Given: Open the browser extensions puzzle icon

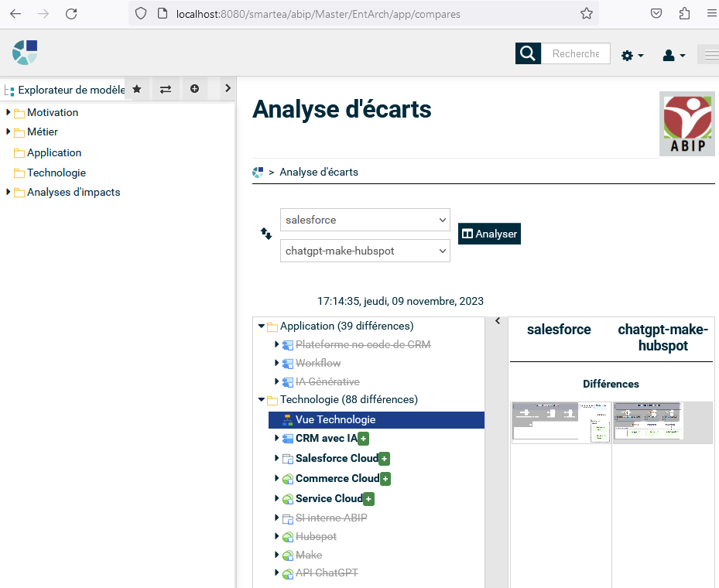Looking at the screenshot, I should (x=684, y=14).
